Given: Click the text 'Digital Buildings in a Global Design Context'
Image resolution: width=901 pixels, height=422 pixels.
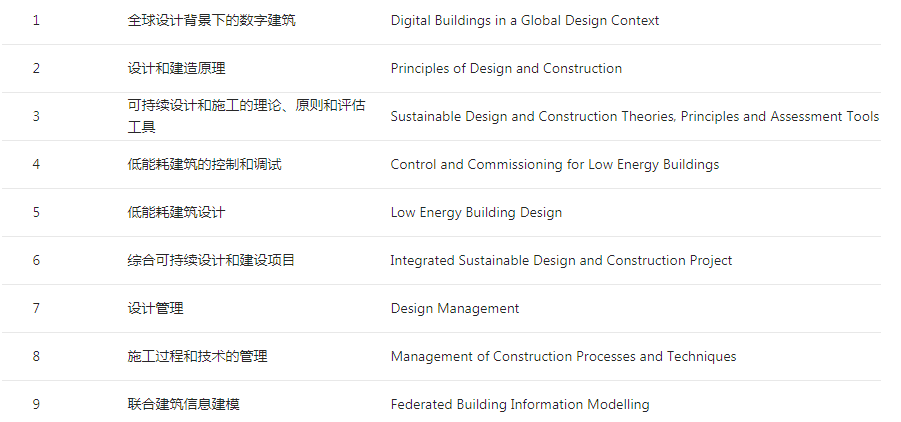Looking at the screenshot, I should coord(524,21).
